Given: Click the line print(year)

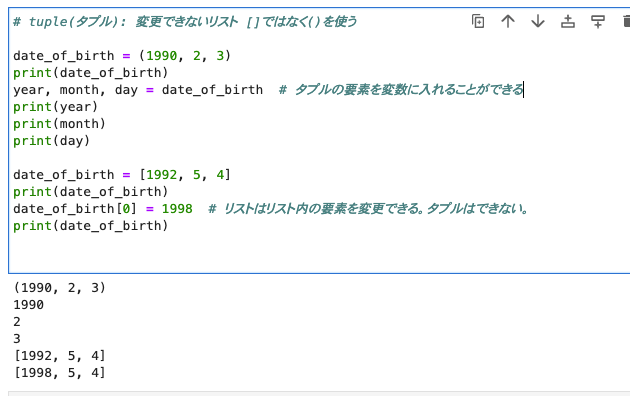Looking at the screenshot, I should click(55, 107).
